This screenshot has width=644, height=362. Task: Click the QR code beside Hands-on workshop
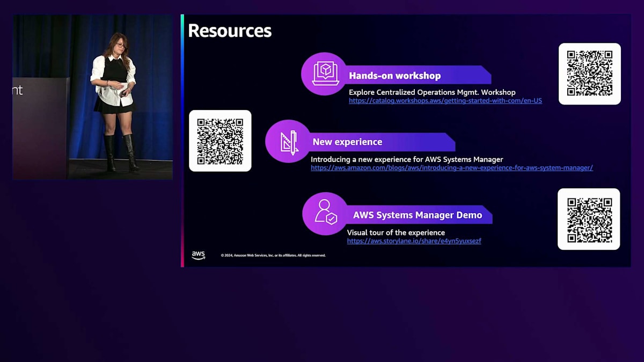590,73
